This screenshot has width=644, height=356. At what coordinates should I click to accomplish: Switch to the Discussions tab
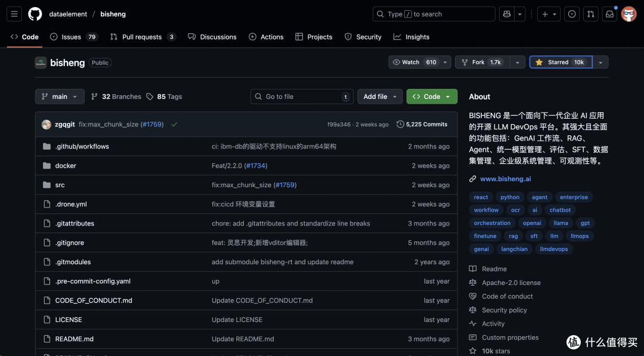212,37
